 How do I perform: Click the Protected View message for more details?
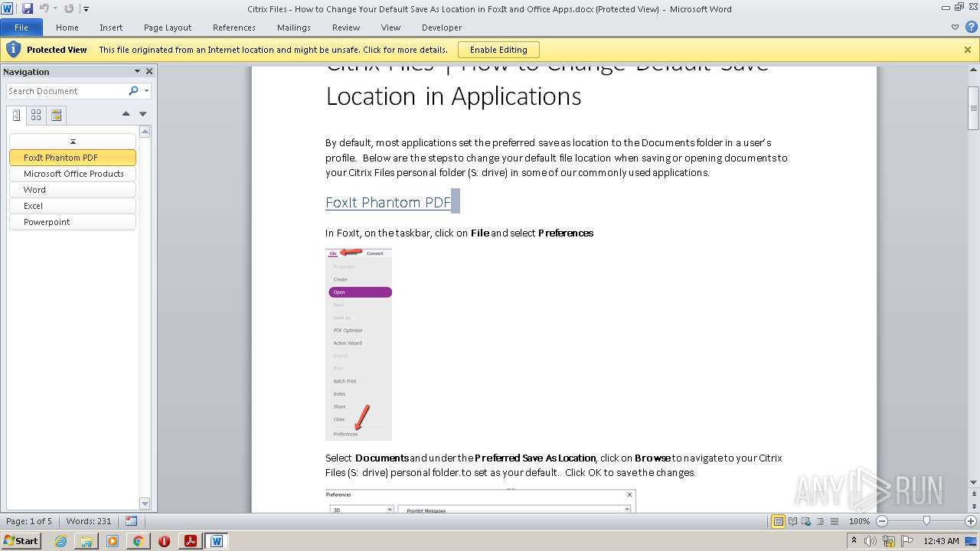[x=273, y=50]
